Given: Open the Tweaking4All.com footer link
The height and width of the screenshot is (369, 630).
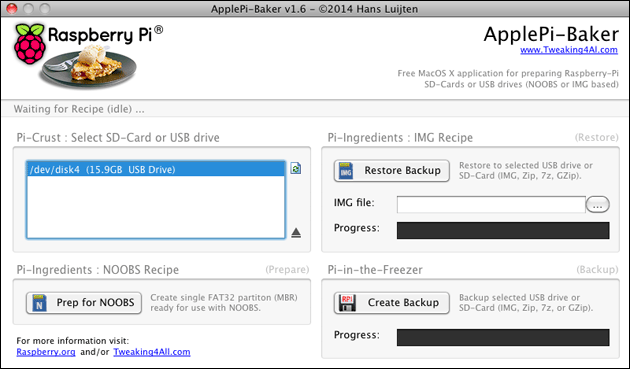Looking at the screenshot, I should point(152,352).
